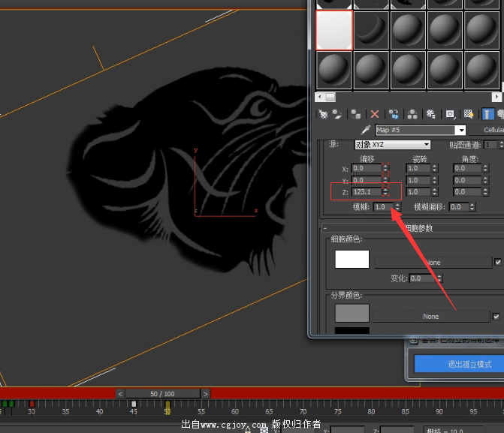Open the Map #5 name dropdown
The width and height of the screenshot is (504, 433).
pyautogui.click(x=460, y=131)
